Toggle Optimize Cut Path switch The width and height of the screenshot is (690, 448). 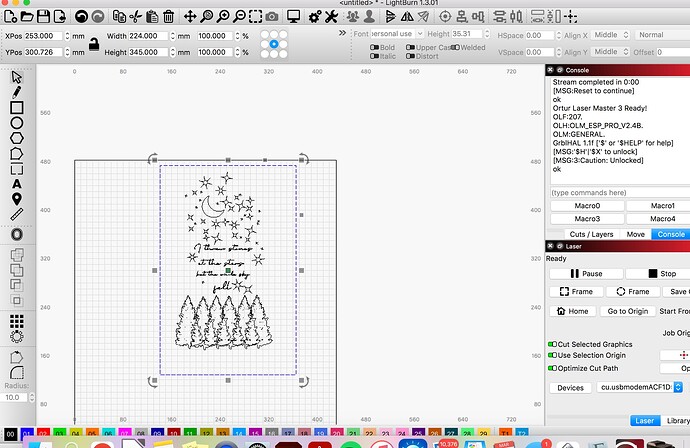[x=552, y=368]
